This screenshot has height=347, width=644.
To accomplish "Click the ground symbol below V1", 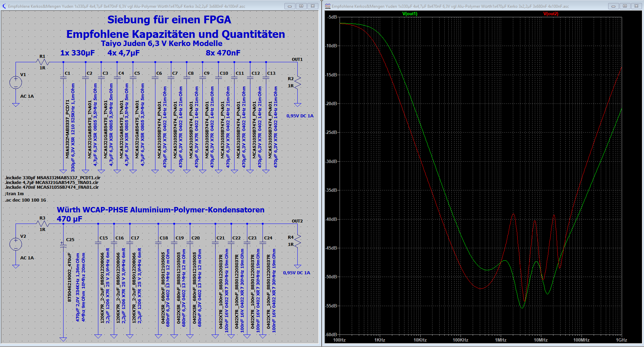I will click(x=16, y=105).
